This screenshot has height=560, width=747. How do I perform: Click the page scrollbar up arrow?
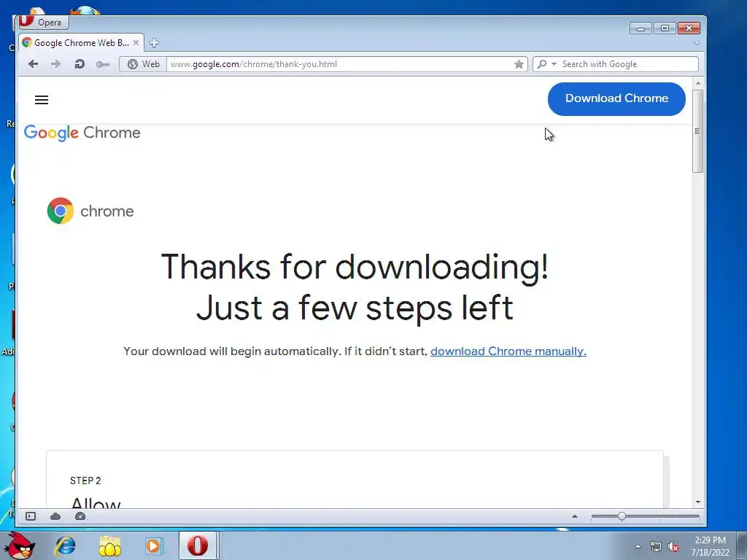pos(698,83)
